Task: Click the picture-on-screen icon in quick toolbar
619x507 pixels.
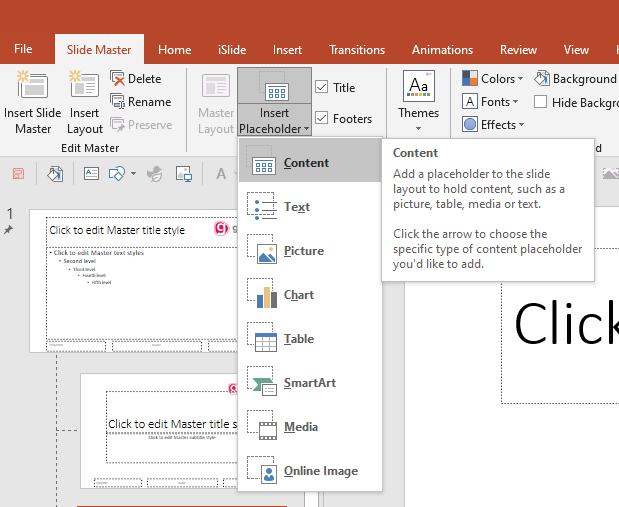Action: click(184, 173)
